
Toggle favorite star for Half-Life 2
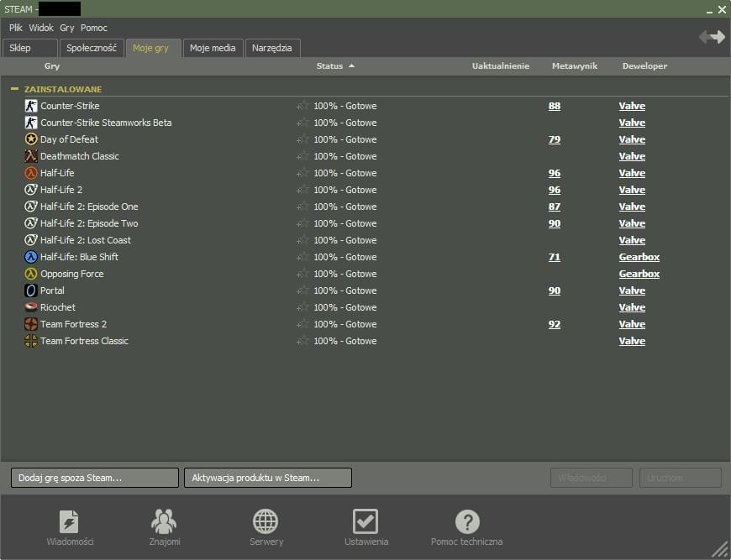pos(302,190)
